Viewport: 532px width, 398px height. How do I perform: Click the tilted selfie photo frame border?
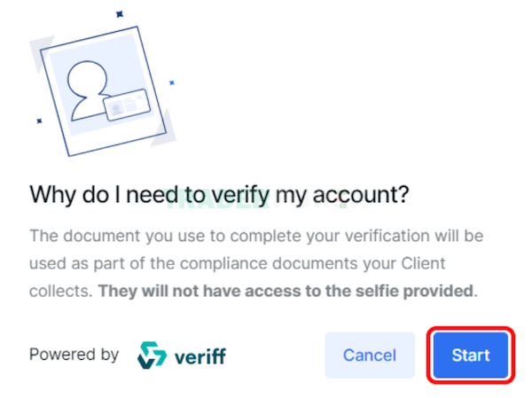point(103,91)
